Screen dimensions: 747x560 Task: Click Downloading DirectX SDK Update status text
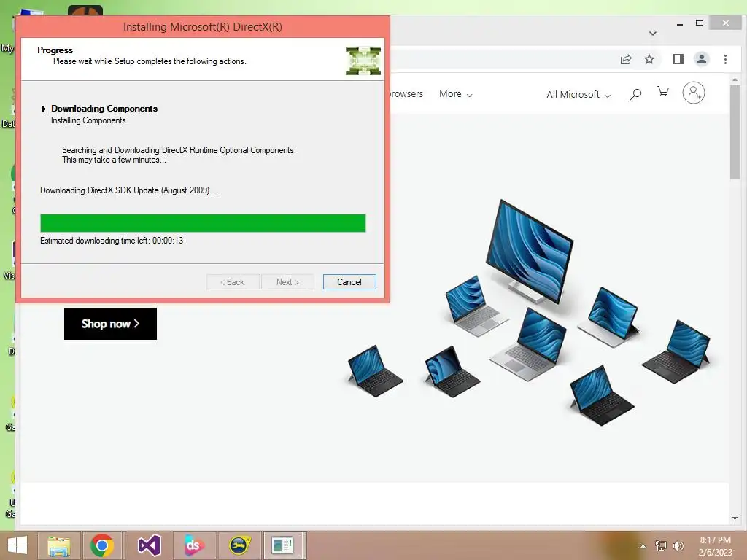coord(128,190)
